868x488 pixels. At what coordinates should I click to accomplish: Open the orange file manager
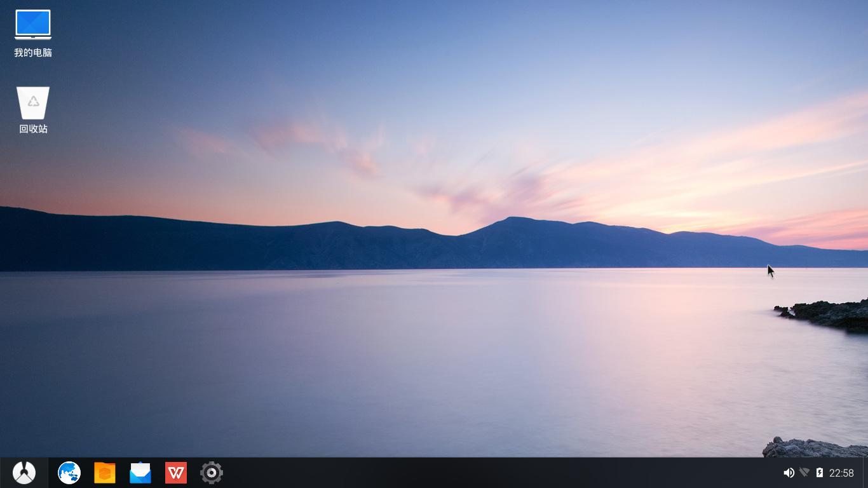(x=105, y=473)
